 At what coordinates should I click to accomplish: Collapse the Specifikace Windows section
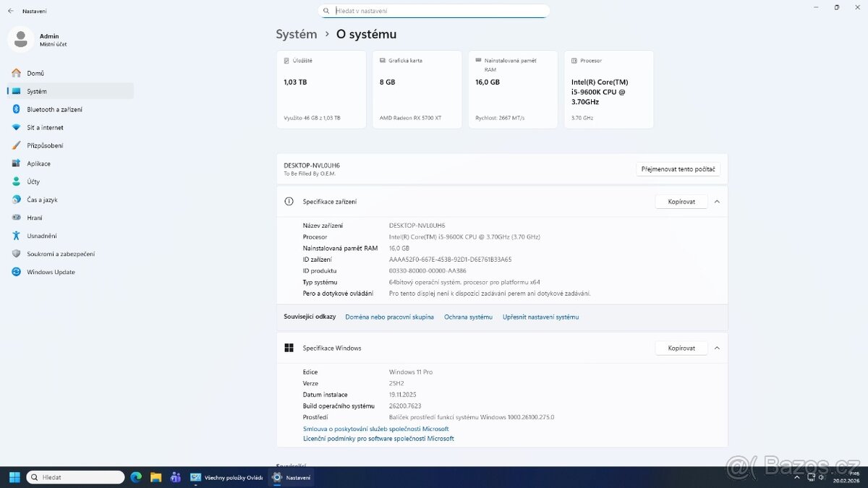click(x=716, y=348)
